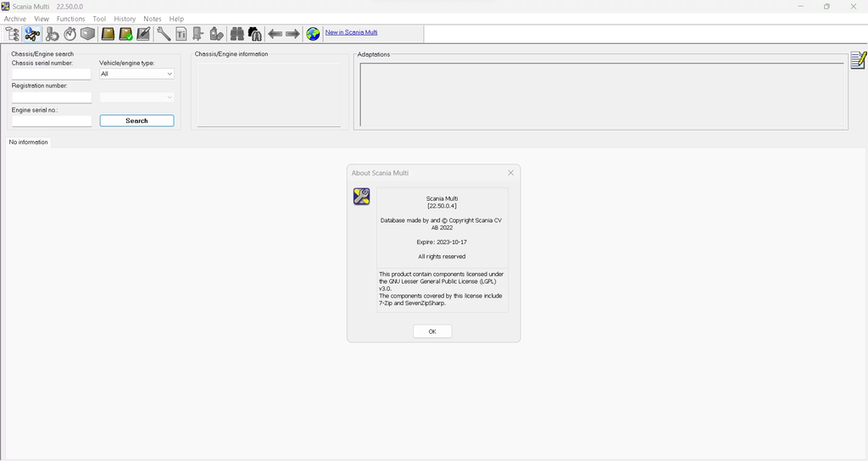
Task: Click the Chassis serial number input field
Action: click(51, 75)
